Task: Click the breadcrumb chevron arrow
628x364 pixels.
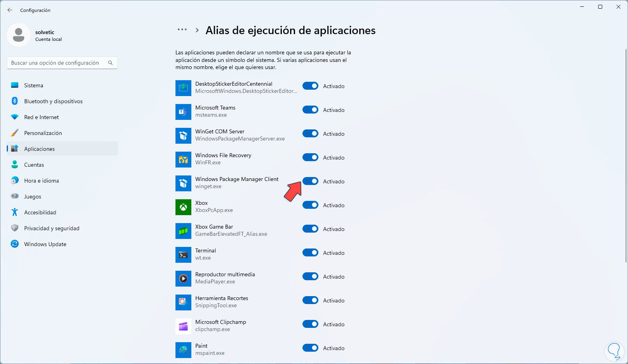Action: 197,30
